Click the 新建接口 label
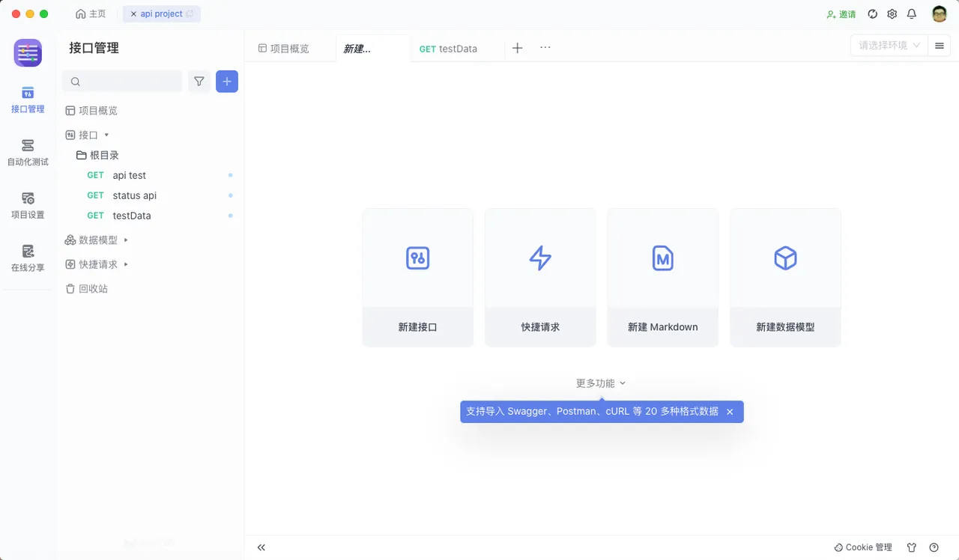The image size is (959, 560). pos(417,327)
